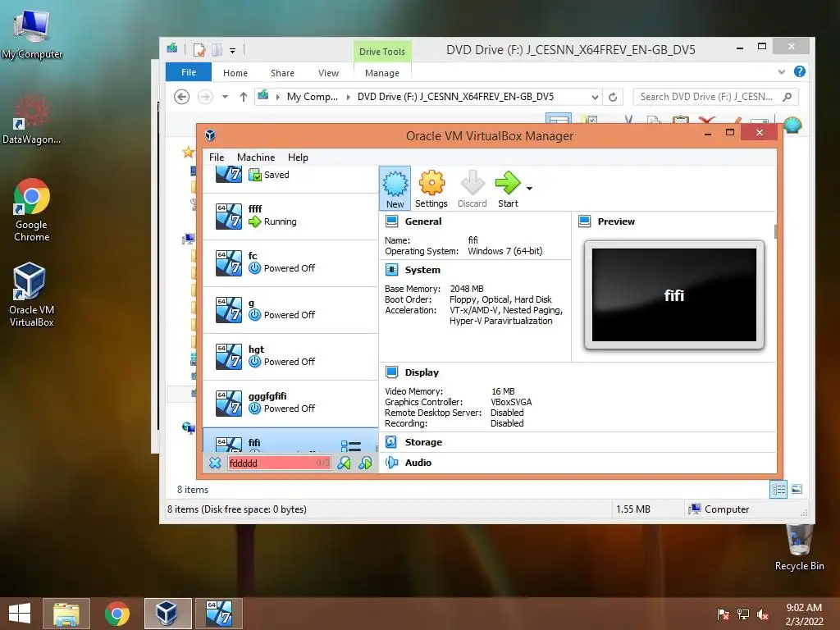The image size is (840, 630).
Task: Click the Audio section speaker icon
Action: (x=391, y=463)
